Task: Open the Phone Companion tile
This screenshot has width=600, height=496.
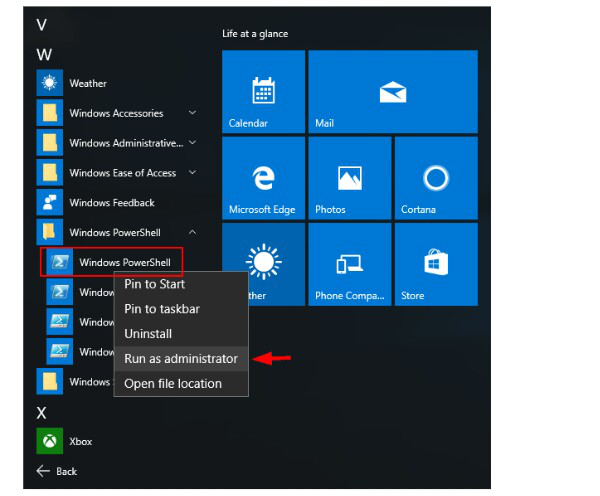Action: (x=350, y=264)
